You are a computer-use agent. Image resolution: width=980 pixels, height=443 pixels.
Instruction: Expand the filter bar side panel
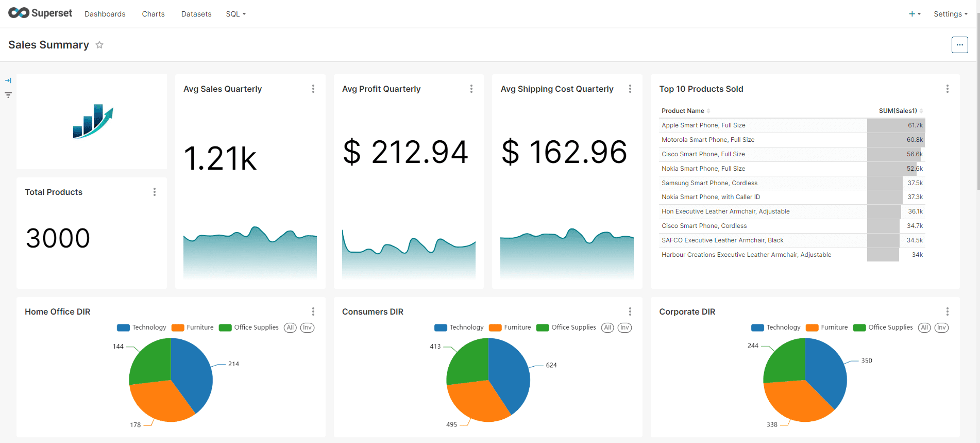click(x=8, y=80)
